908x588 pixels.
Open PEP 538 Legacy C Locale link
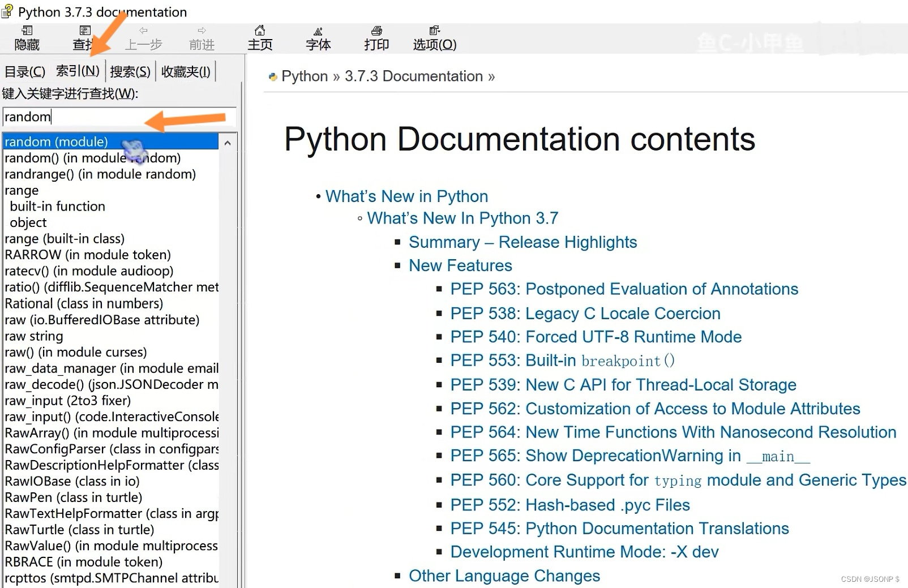(x=585, y=314)
